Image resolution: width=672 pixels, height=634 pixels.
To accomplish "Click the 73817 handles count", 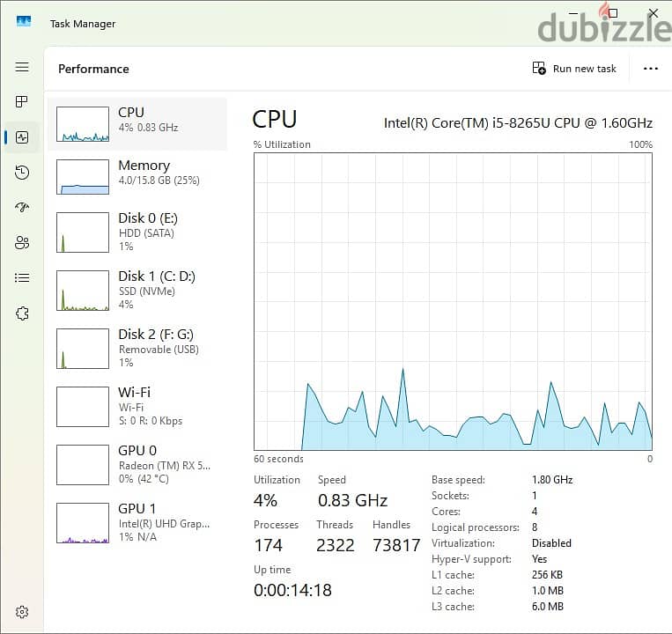I will pos(396,545).
